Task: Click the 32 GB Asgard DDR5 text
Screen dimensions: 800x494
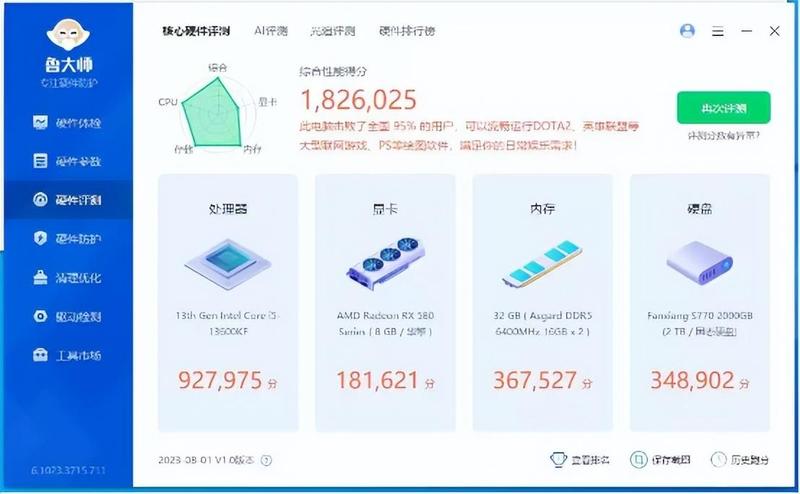Action: pos(542,323)
